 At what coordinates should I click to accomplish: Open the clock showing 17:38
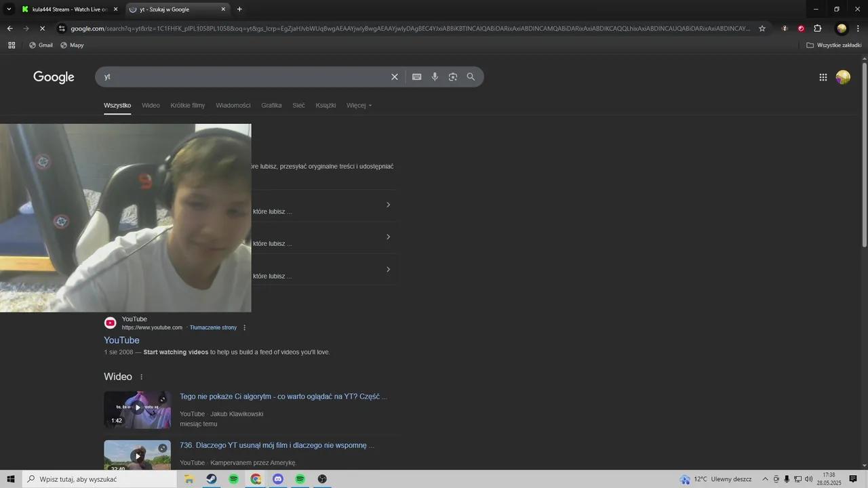pyautogui.click(x=829, y=479)
